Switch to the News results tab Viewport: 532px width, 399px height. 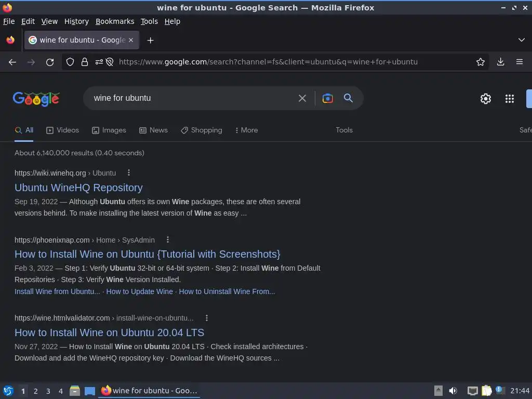coord(153,130)
